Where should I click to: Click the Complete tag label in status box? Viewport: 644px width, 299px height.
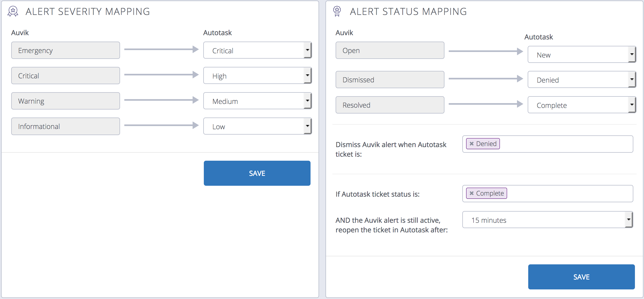(x=490, y=193)
